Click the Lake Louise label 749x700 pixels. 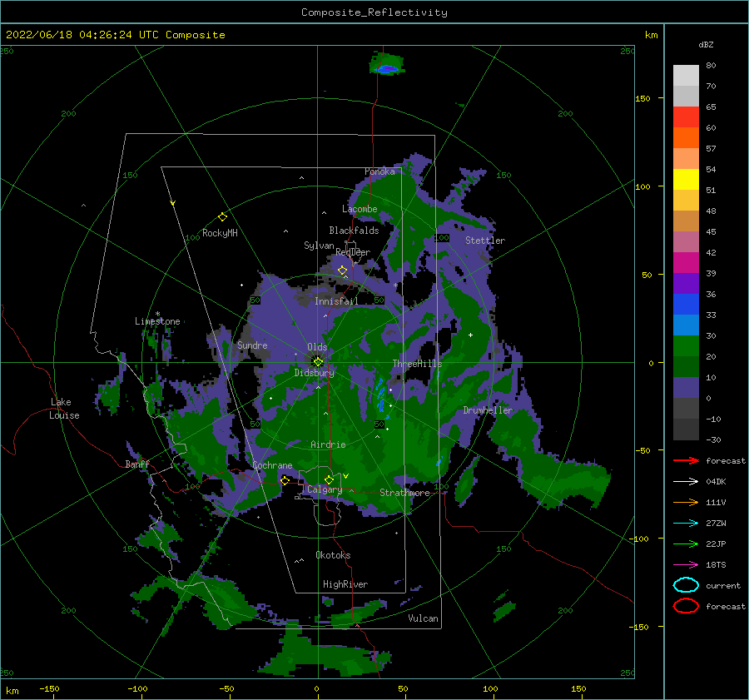click(x=64, y=409)
